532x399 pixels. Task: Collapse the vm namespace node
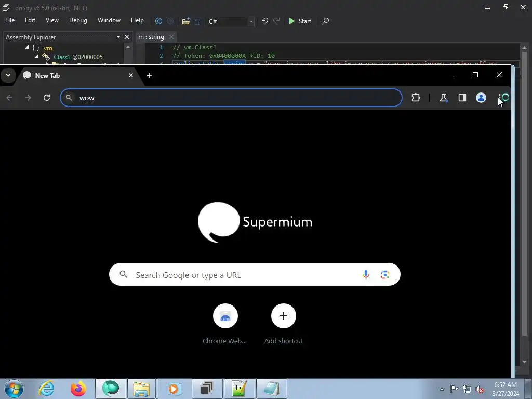coord(27,47)
